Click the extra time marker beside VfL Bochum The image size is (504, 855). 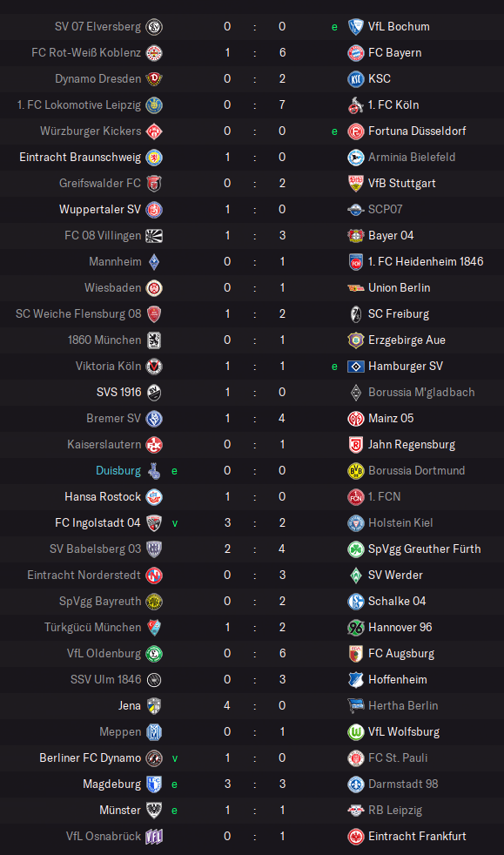[x=334, y=27]
